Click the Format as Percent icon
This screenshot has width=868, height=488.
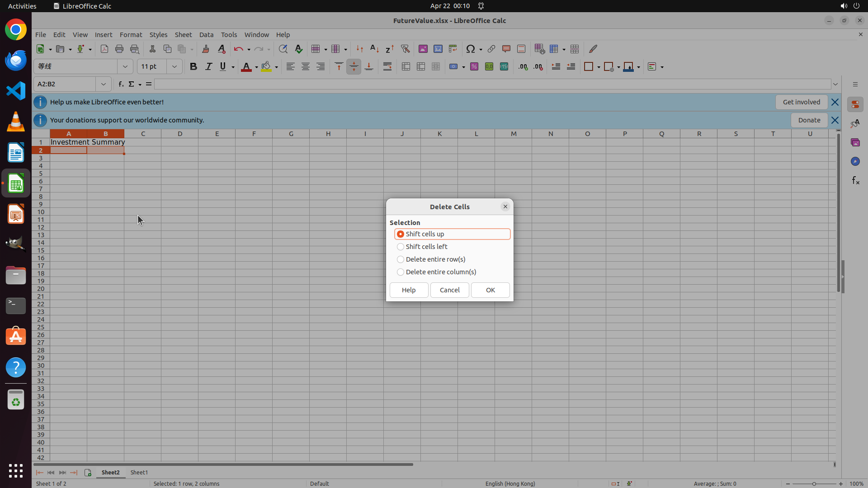tap(474, 67)
